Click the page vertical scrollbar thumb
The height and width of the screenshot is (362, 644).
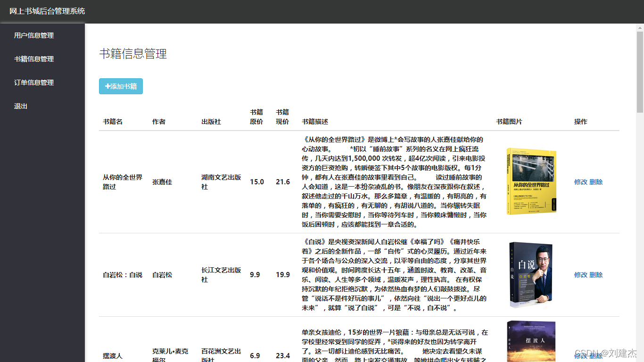coord(640,72)
